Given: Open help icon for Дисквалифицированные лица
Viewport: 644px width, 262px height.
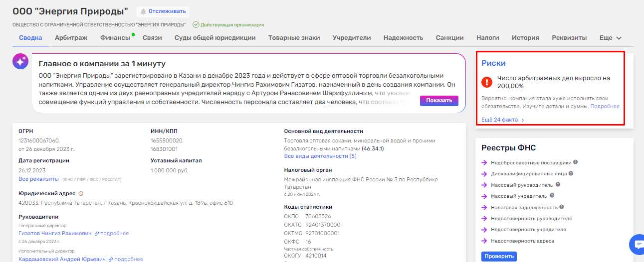Looking at the screenshot, I should click(x=571, y=174).
